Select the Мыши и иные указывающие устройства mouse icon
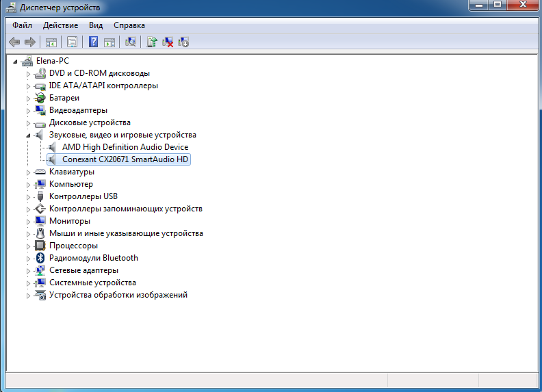 40,233
